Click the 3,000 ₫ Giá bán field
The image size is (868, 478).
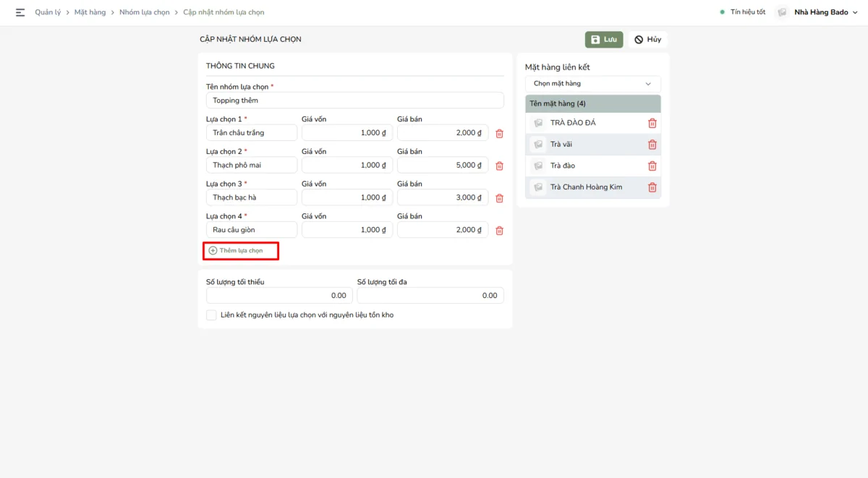point(443,198)
